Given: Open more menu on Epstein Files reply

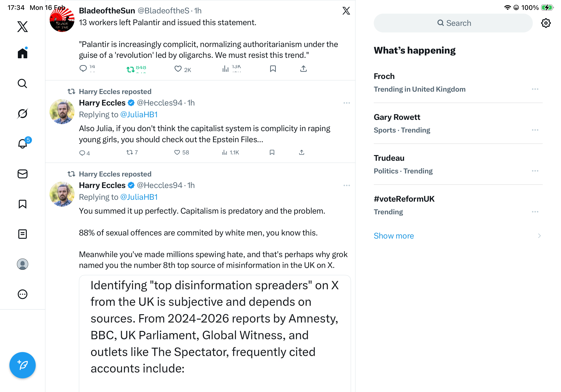Looking at the screenshot, I should (x=347, y=103).
